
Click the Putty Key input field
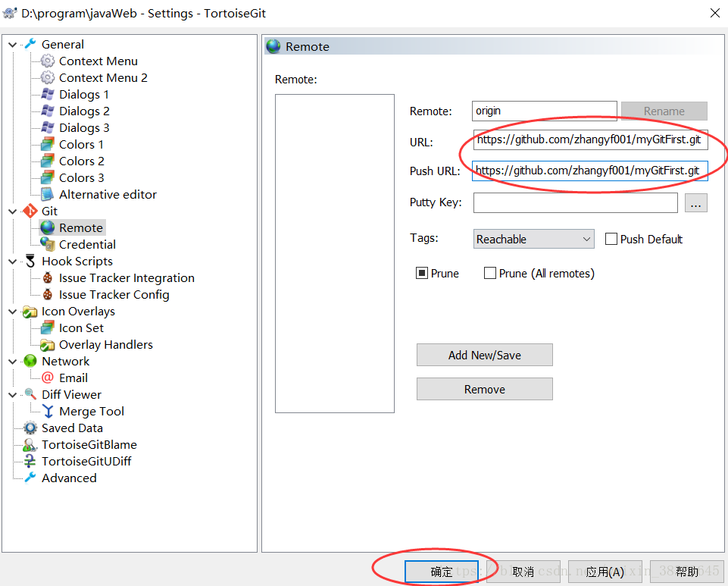click(x=575, y=202)
